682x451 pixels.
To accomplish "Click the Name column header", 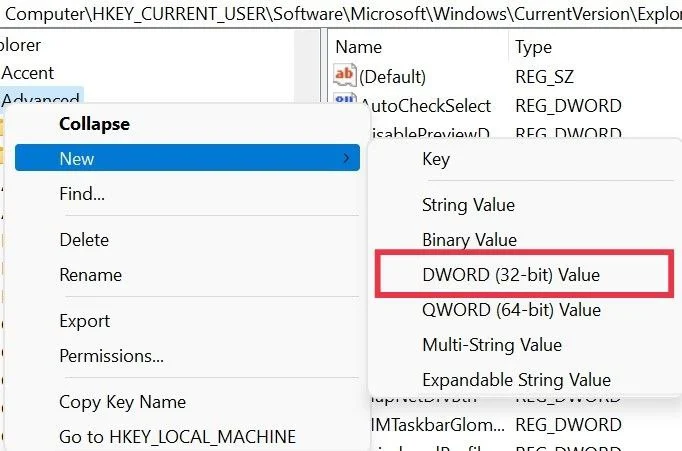I will click(358, 47).
